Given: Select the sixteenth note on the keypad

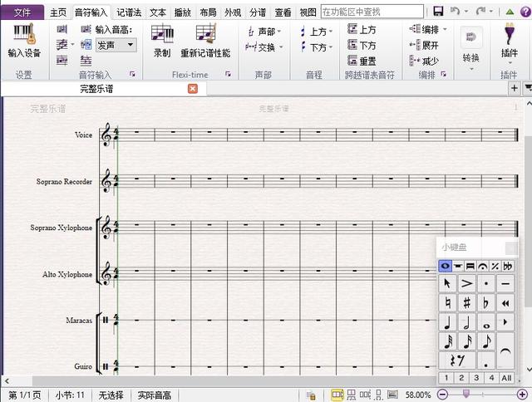Looking at the screenshot, I should click(467, 341).
